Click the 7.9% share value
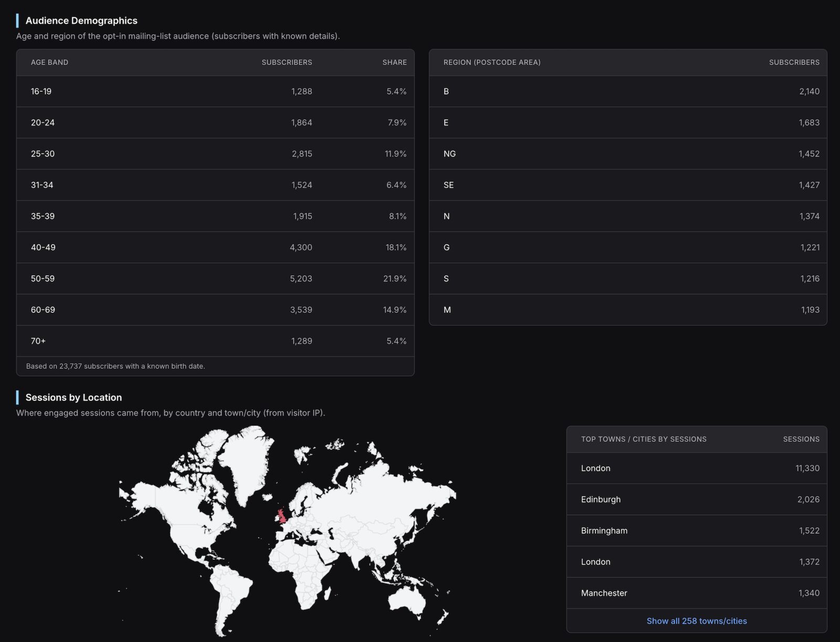Image resolution: width=840 pixels, height=642 pixels. (397, 122)
